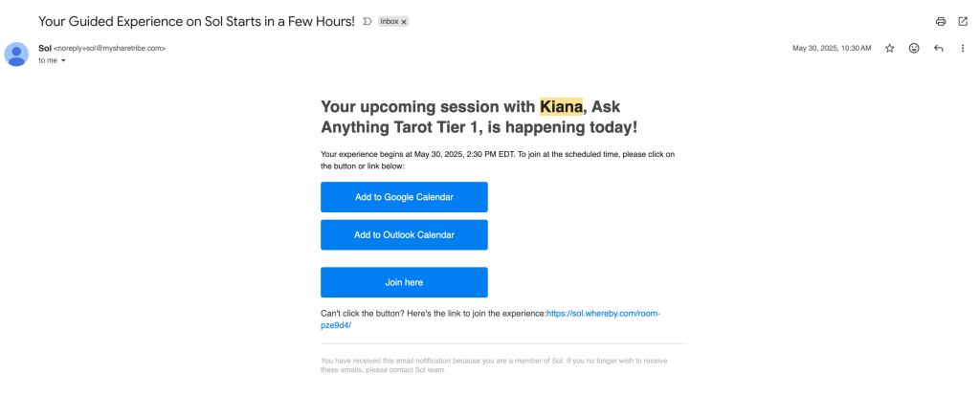The height and width of the screenshot is (418, 980).
Task: Open email in new window
Action: pyautogui.click(x=963, y=21)
